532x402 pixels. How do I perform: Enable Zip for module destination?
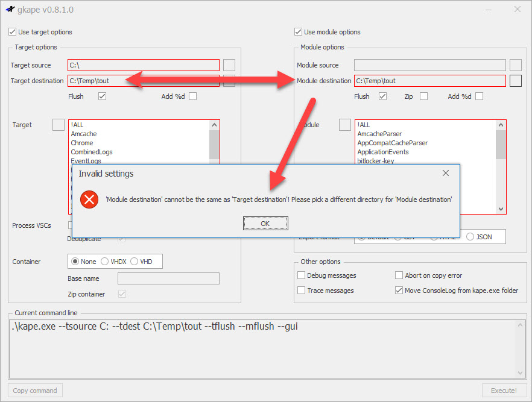(x=423, y=96)
